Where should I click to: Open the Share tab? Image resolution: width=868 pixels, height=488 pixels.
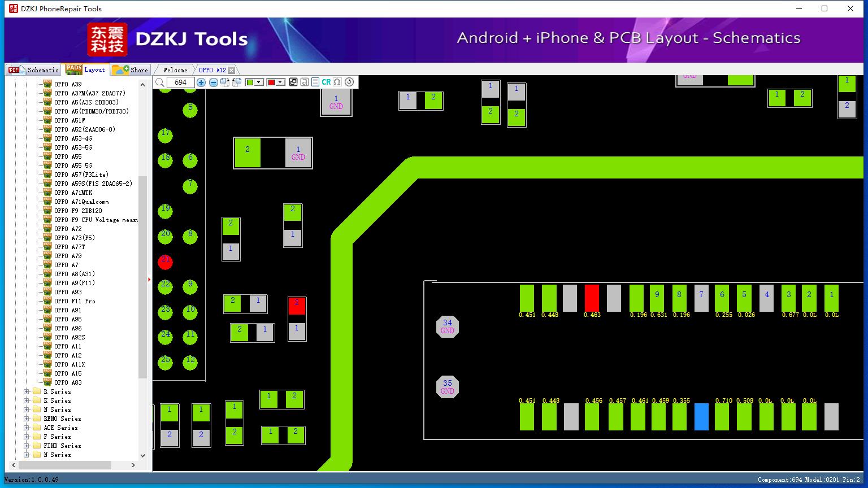(130, 69)
